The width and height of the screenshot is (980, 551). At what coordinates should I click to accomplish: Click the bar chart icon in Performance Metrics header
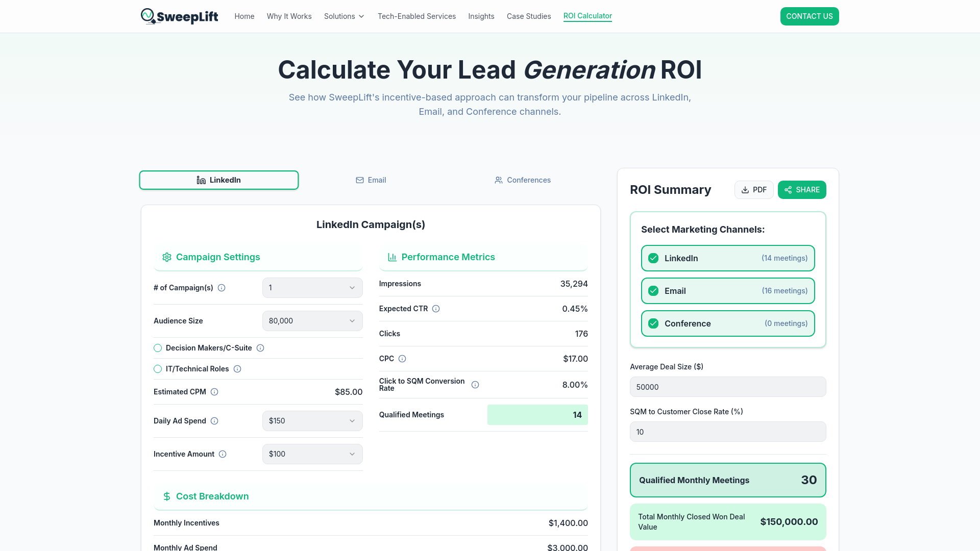(392, 257)
